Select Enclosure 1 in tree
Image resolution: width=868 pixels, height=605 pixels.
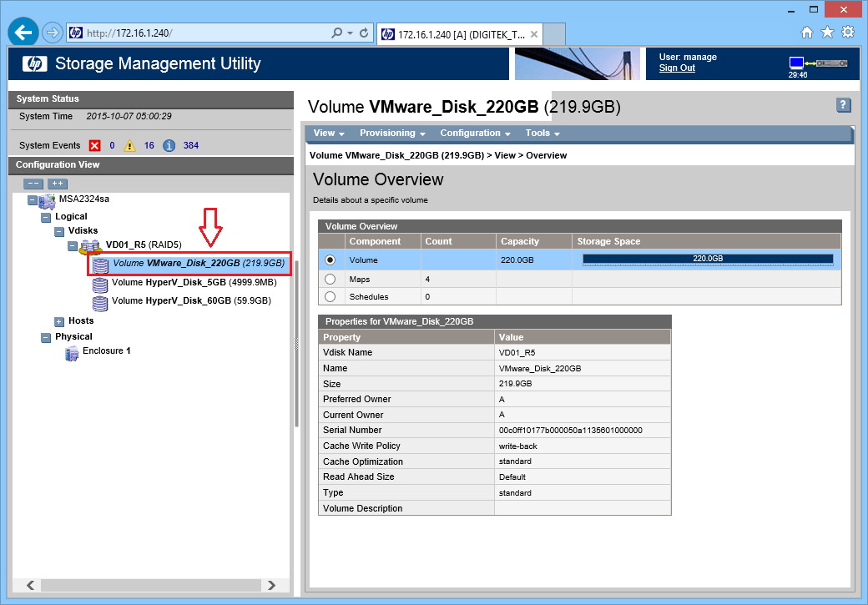pyautogui.click(x=107, y=350)
